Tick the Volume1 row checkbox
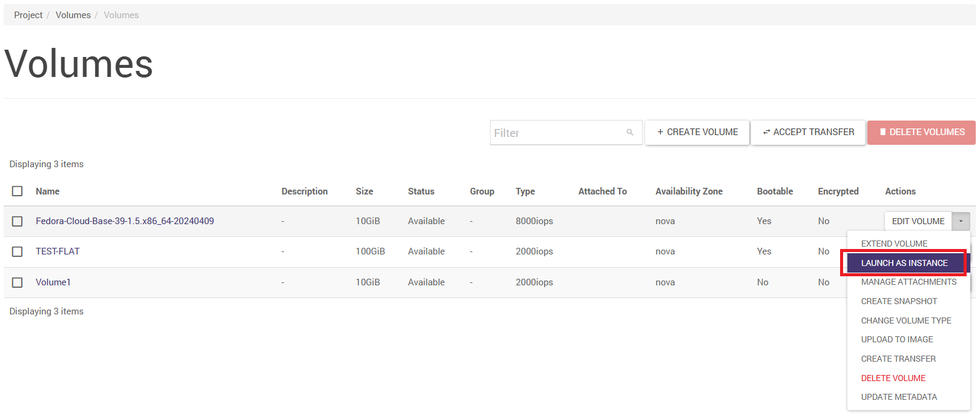Viewport: 980px width, 415px height. point(18,282)
